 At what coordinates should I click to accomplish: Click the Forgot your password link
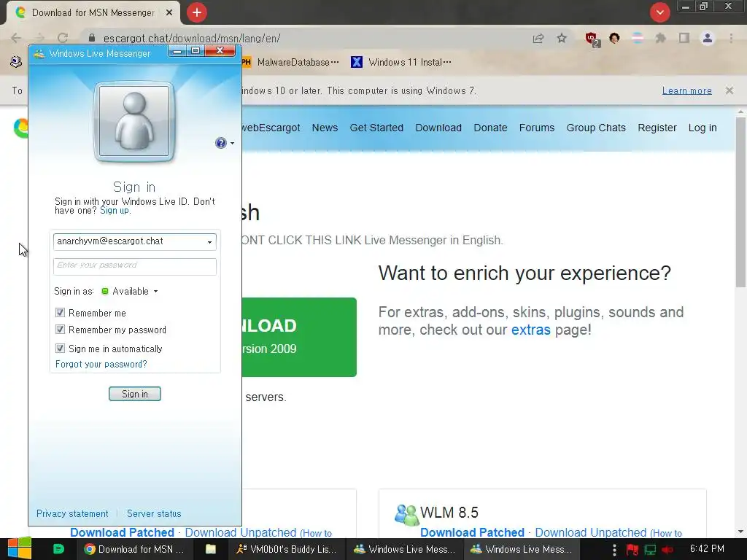(x=101, y=365)
